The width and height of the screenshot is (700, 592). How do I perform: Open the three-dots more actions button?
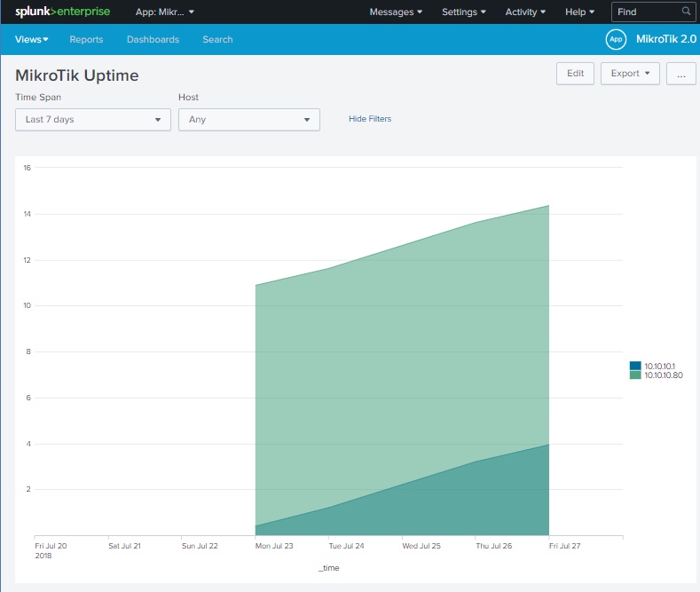click(680, 74)
